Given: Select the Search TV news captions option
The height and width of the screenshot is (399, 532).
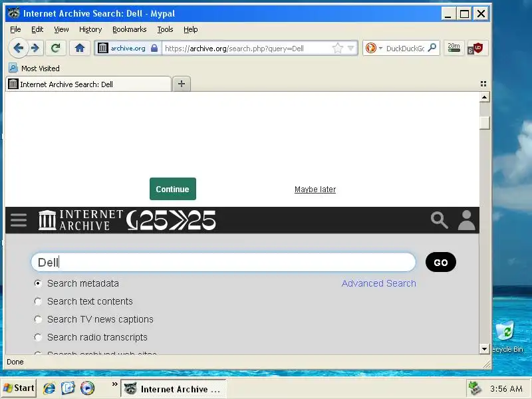Looking at the screenshot, I should (38, 319).
